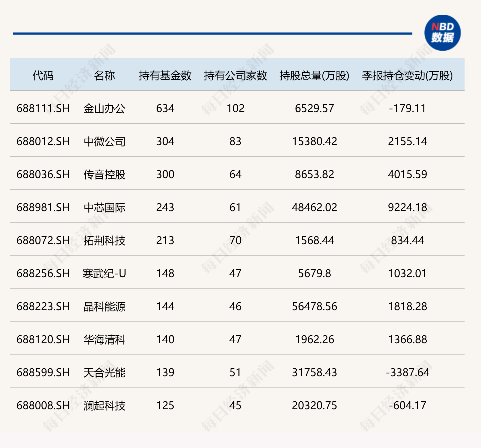This screenshot has height=448, width=481.
Task: Select stock code 688120.SH
Action: point(43,340)
